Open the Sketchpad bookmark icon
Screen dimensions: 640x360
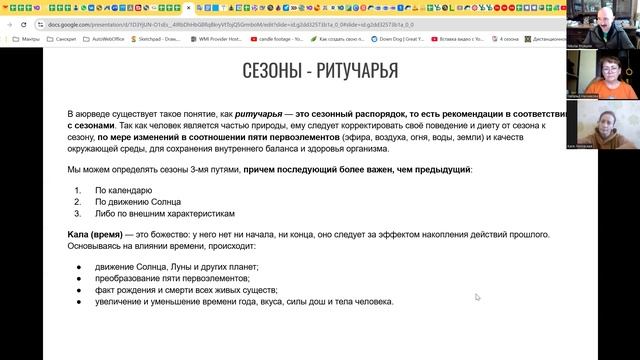tap(133, 39)
